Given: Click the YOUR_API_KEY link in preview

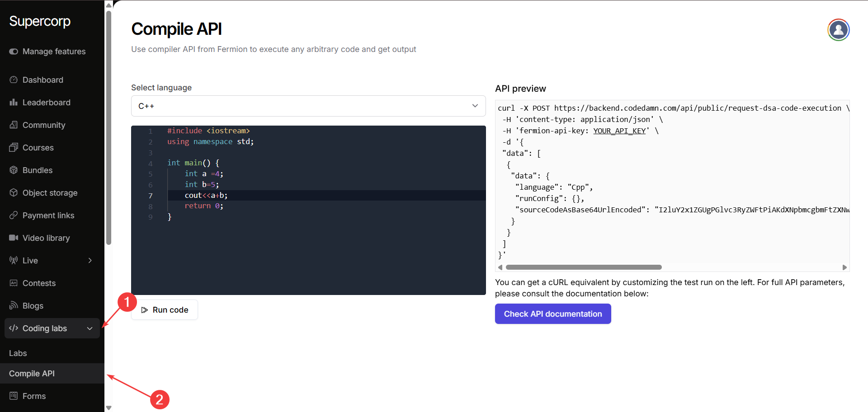Looking at the screenshot, I should pos(619,131).
